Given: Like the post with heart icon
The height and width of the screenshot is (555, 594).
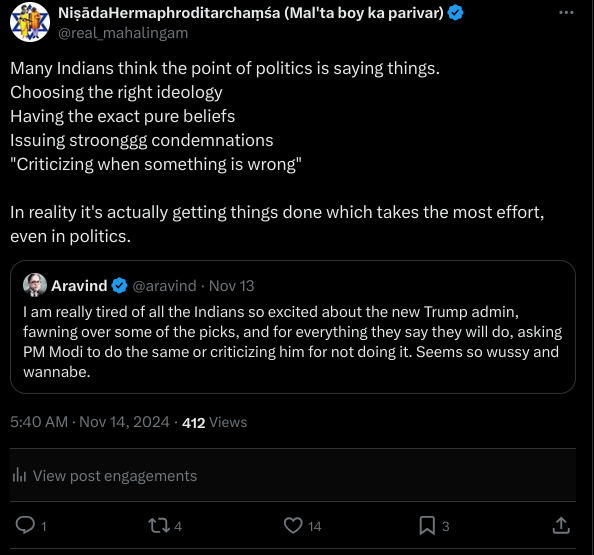Looking at the screenshot, I should pyautogui.click(x=293, y=525).
